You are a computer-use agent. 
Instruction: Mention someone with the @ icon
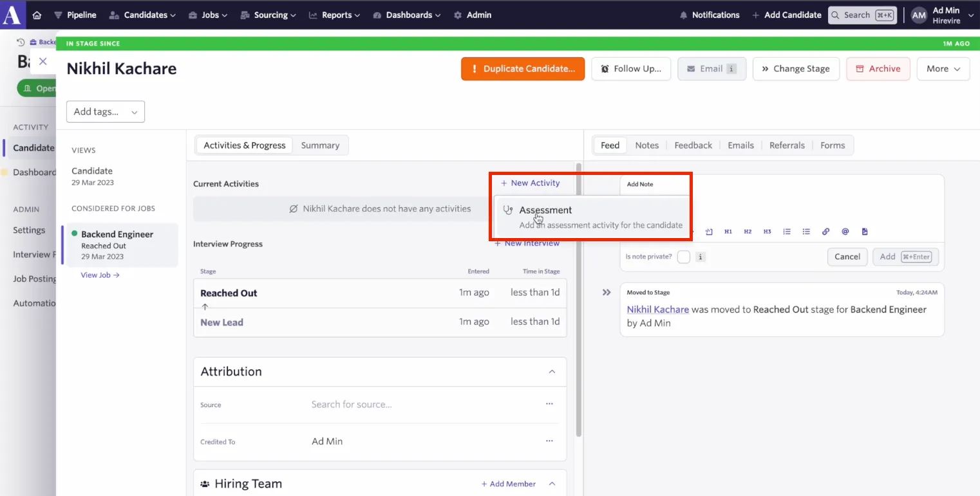click(845, 232)
